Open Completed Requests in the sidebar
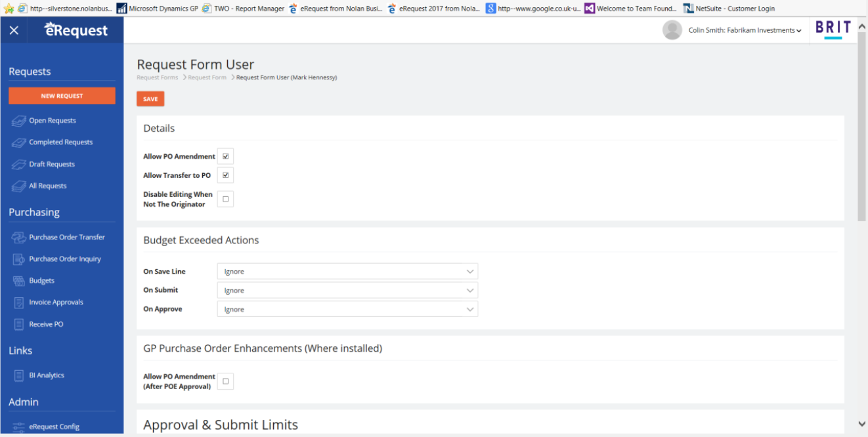Viewport: 868px width, 437px height. (x=60, y=142)
